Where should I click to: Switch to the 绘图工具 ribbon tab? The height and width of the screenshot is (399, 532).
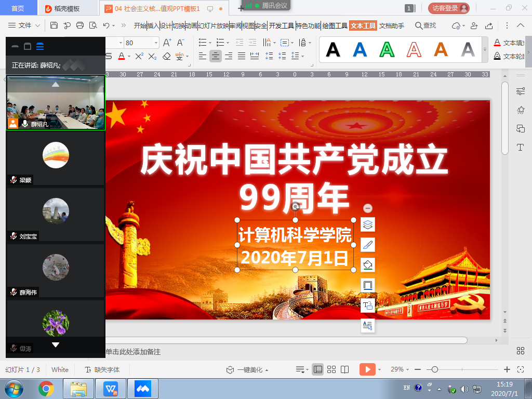335,25
